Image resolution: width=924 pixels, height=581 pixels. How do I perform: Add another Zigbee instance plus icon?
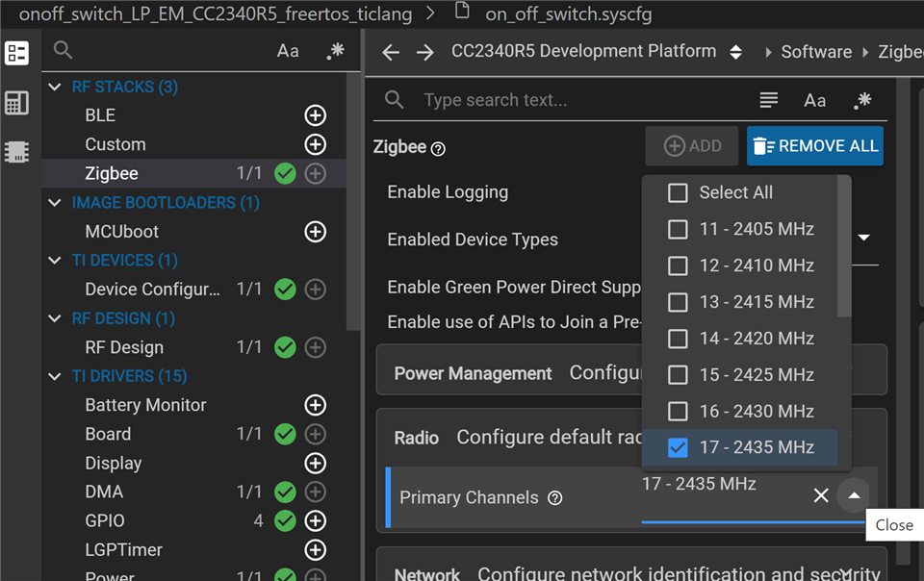[x=316, y=174]
